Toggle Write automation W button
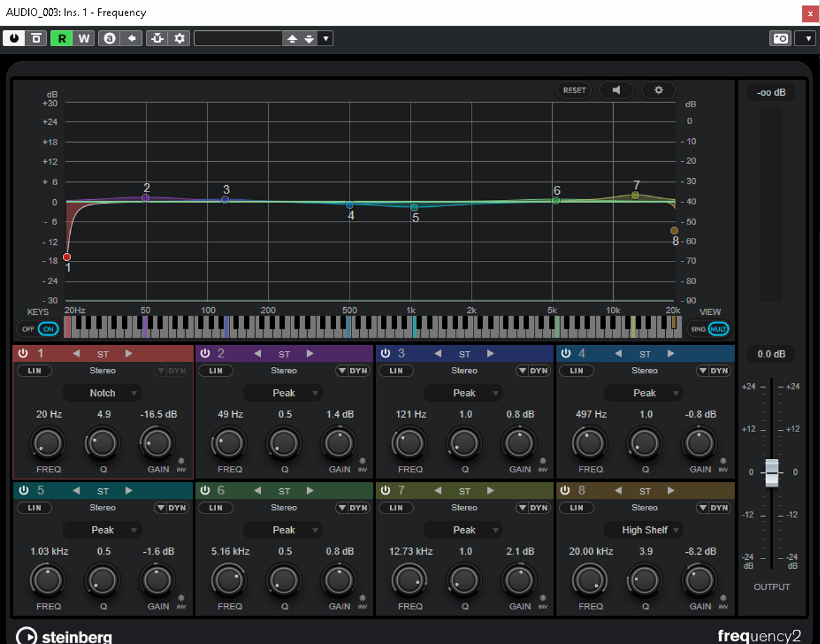The width and height of the screenshot is (820, 644). [x=84, y=39]
